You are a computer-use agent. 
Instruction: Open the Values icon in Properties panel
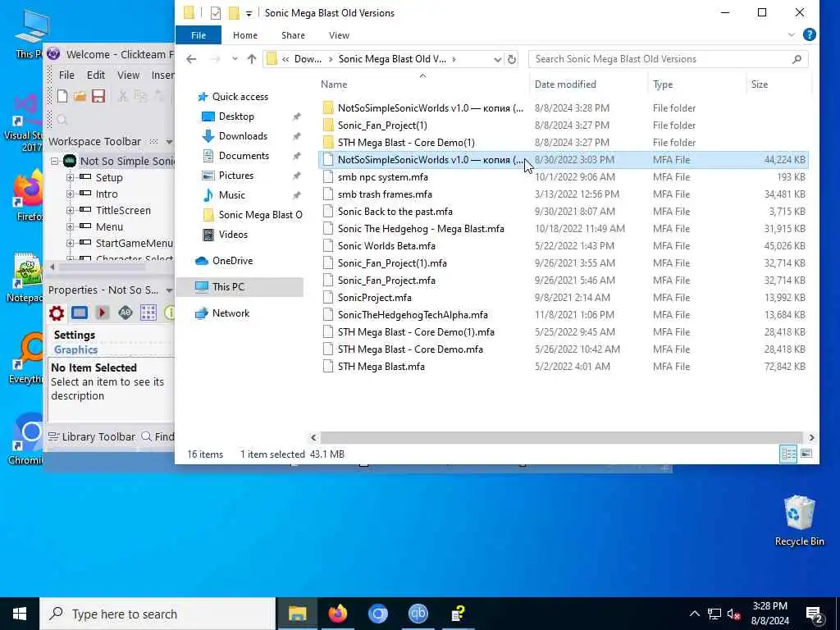[x=126, y=313]
